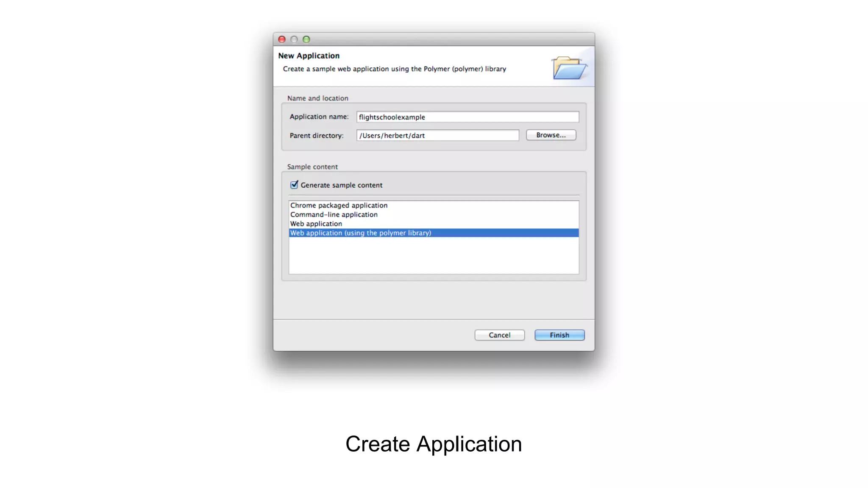Close the New Application dialog with red button
This screenshot has width=868, height=488.
282,39
